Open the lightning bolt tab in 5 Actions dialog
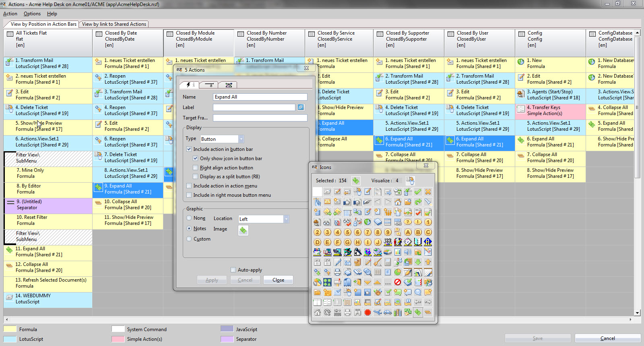This screenshot has width=644, height=346. (x=189, y=84)
